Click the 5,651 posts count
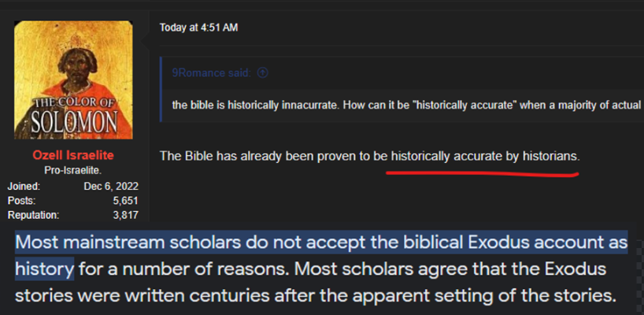 click(125, 201)
